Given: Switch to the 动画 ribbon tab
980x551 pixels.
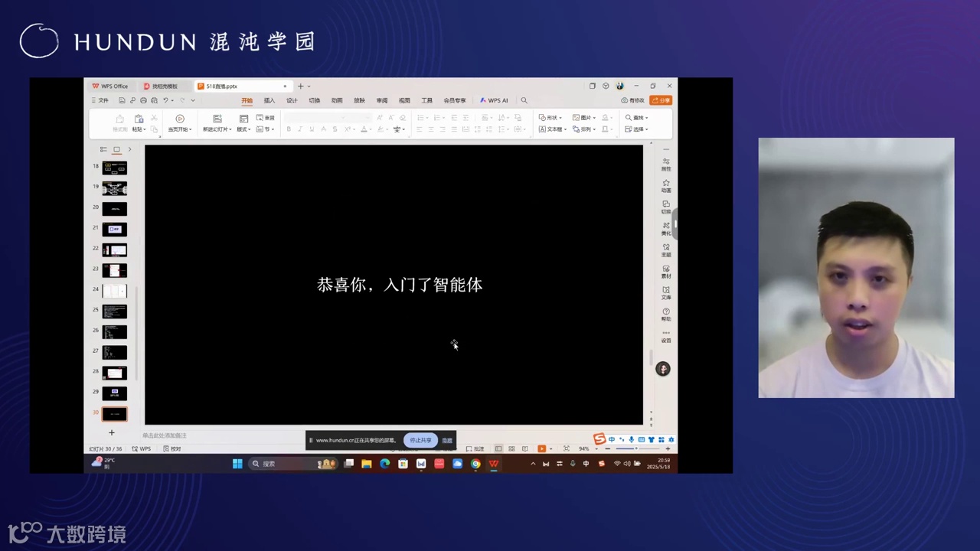Looking at the screenshot, I should pyautogui.click(x=337, y=100).
